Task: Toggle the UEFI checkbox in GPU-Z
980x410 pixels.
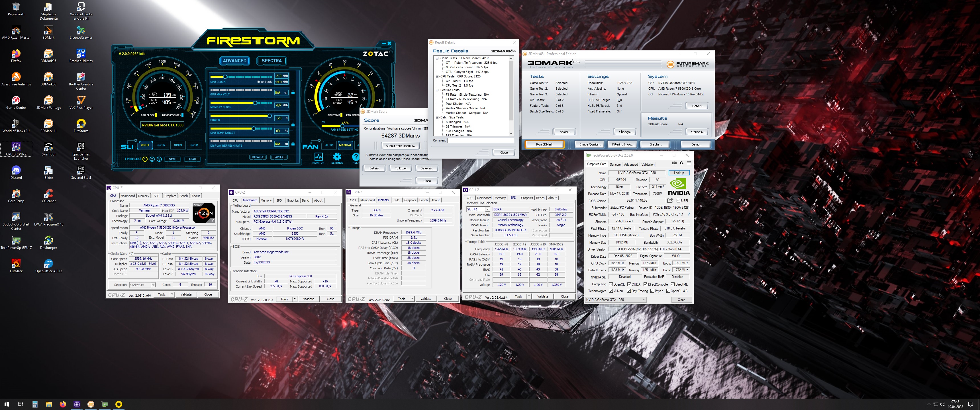Action: point(678,201)
